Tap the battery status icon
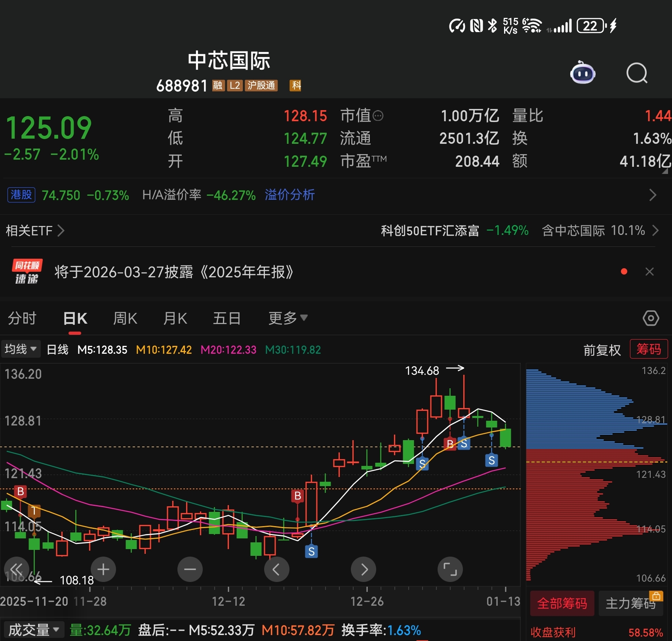 pyautogui.click(x=592, y=26)
